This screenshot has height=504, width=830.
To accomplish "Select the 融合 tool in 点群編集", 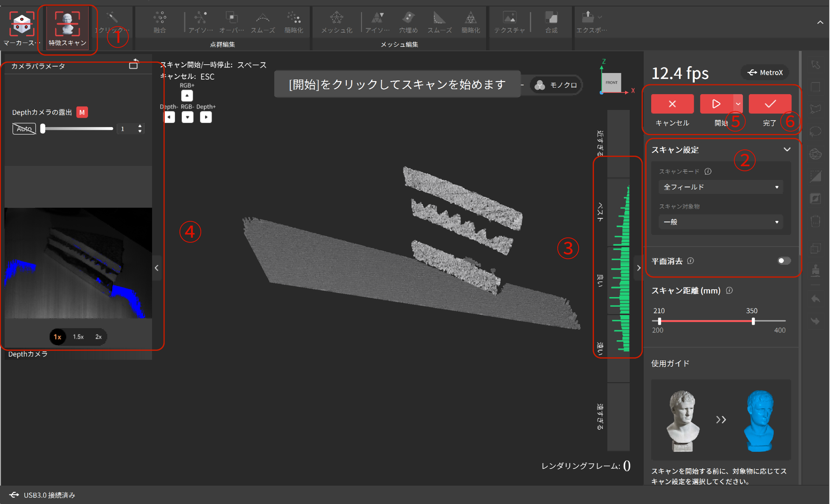I will pos(160,22).
